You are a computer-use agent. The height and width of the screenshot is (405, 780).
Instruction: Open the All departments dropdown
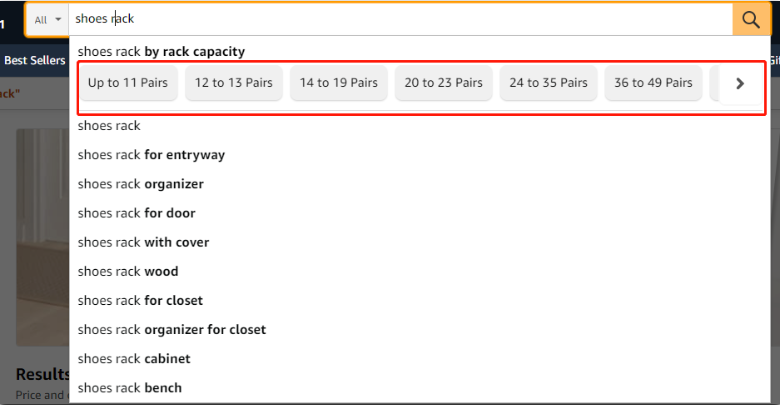[47, 20]
